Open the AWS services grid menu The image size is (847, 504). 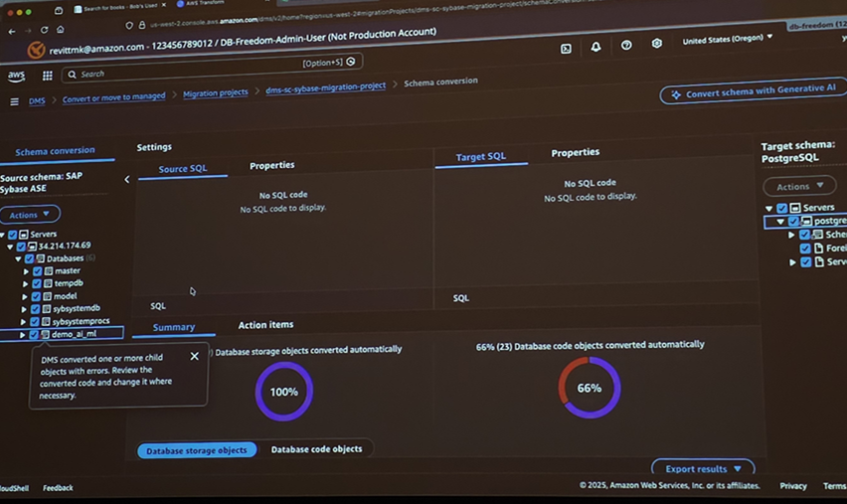coord(47,76)
